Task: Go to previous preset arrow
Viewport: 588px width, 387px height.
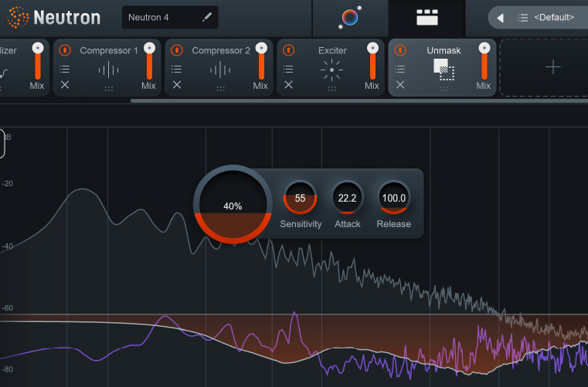Action: coord(500,18)
